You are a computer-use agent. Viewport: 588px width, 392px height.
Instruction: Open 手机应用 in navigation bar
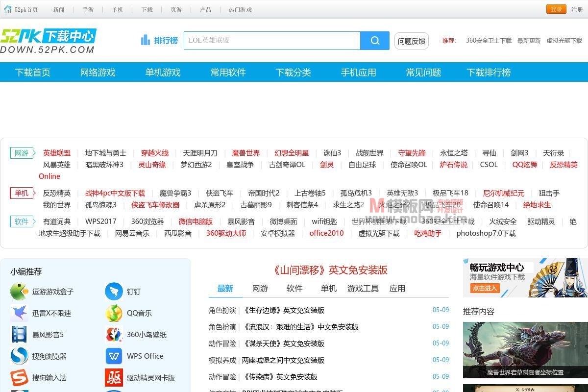pos(358,73)
